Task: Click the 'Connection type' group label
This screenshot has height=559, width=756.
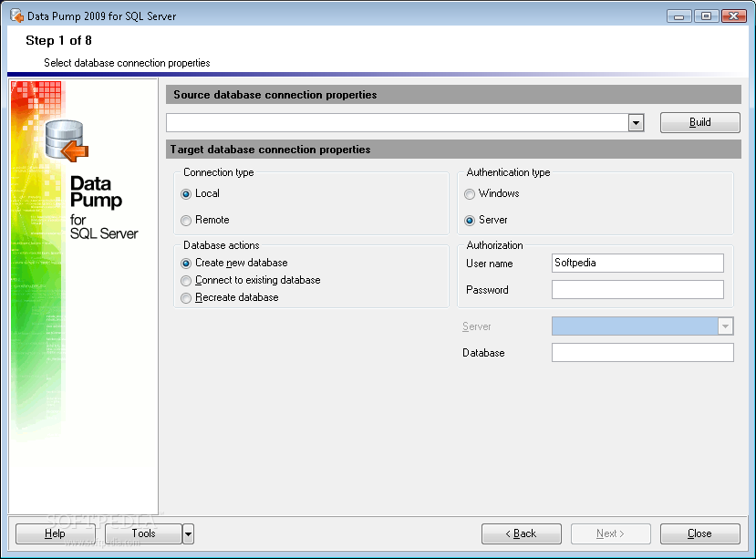Action: [x=219, y=172]
